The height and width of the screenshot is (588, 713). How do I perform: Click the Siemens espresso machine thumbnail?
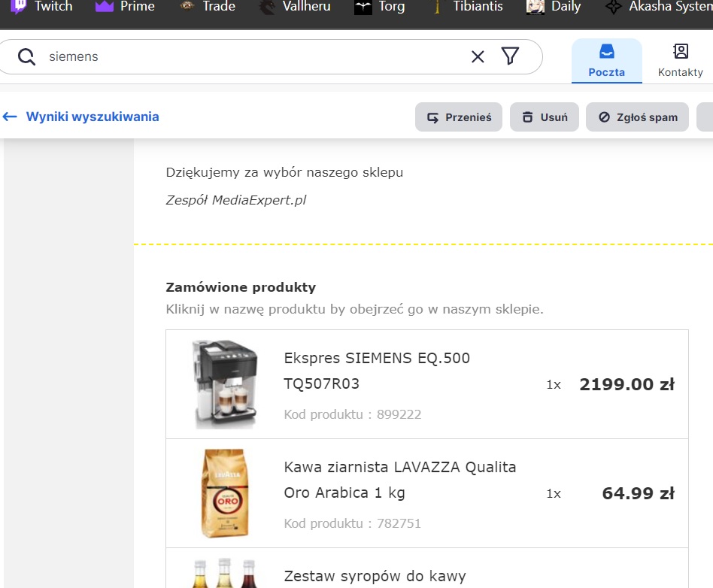(225, 383)
